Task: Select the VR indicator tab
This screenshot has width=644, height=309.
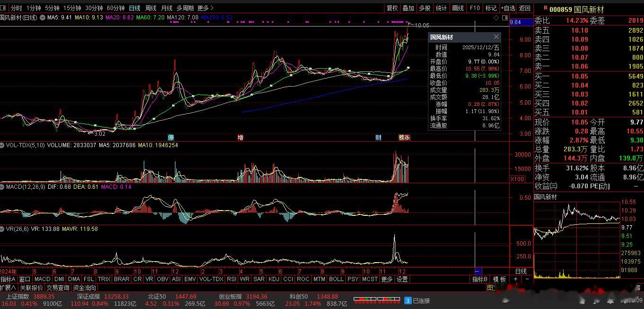Action: tap(149, 279)
